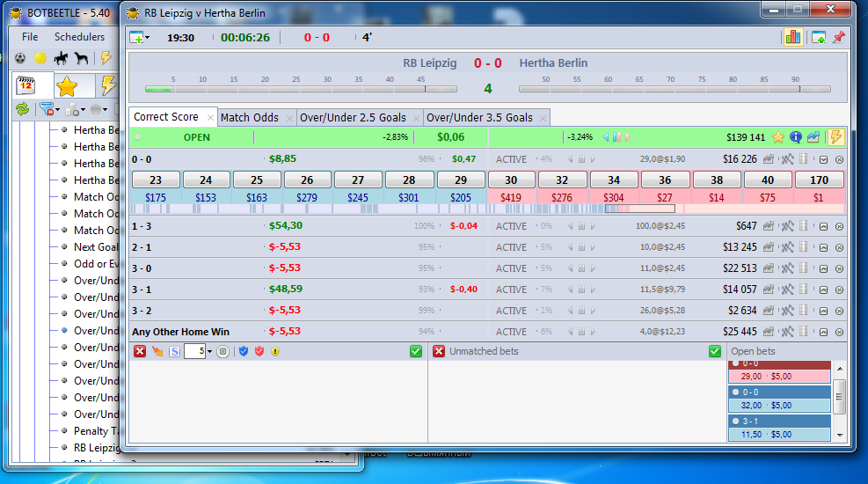Viewport: 868px width, 484px height.
Task: Click lay odds button 170
Action: coord(820,180)
